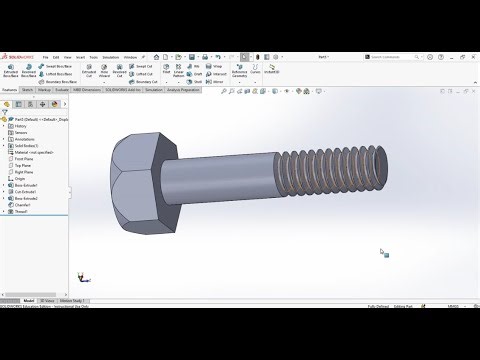Click the Open file icon
This screenshot has width=480, height=360.
(179, 57)
